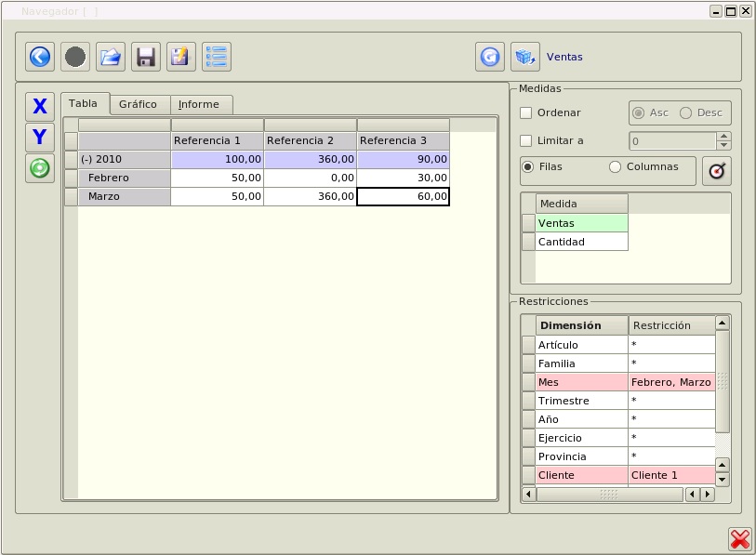Save with the floppy disk icon
Viewport: 756px width, 555px height.
click(x=146, y=57)
